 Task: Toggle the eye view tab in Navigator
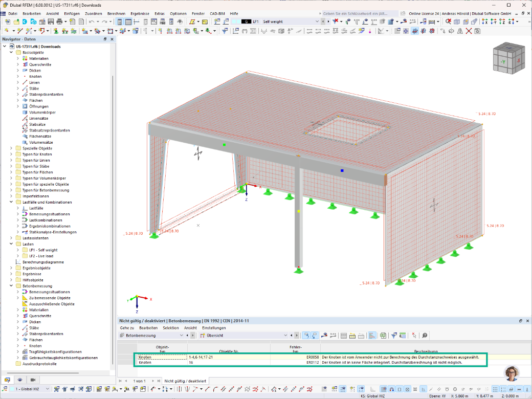(x=20, y=380)
